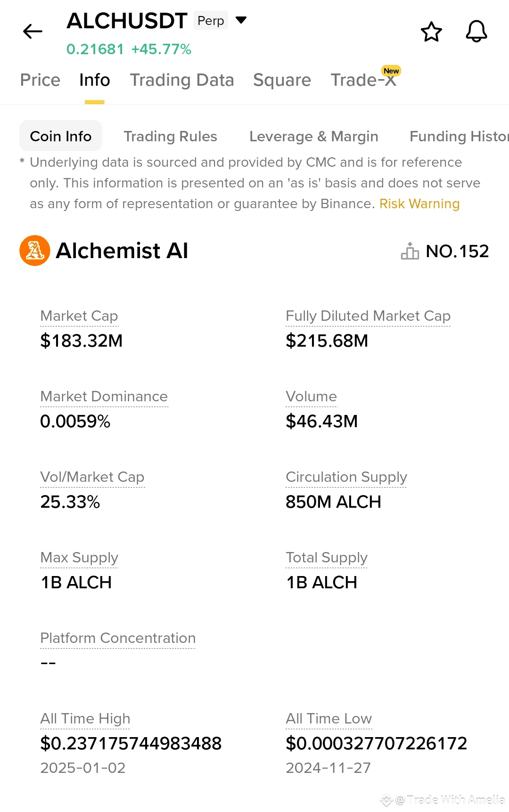
Task: Open Leverage & Margin sub-tab
Action: pyautogui.click(x=313, y=136)
